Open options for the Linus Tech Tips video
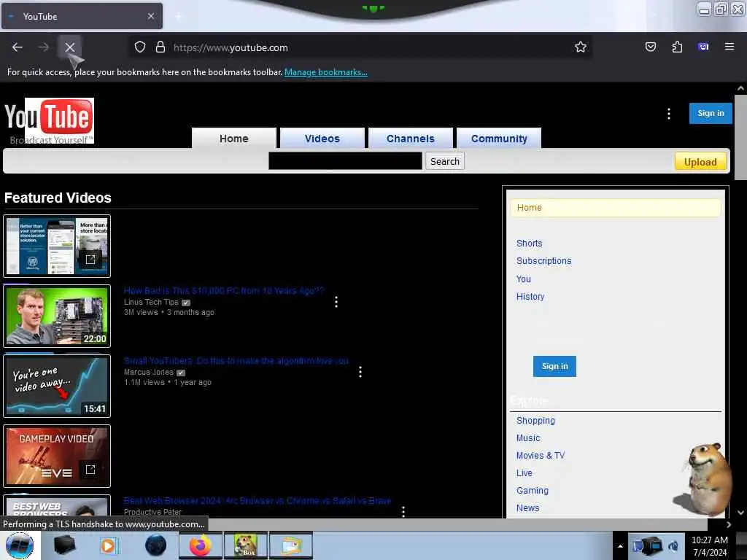Image resolution: width=747 pixels, height=560 pixels. click(x=336, y=302)
